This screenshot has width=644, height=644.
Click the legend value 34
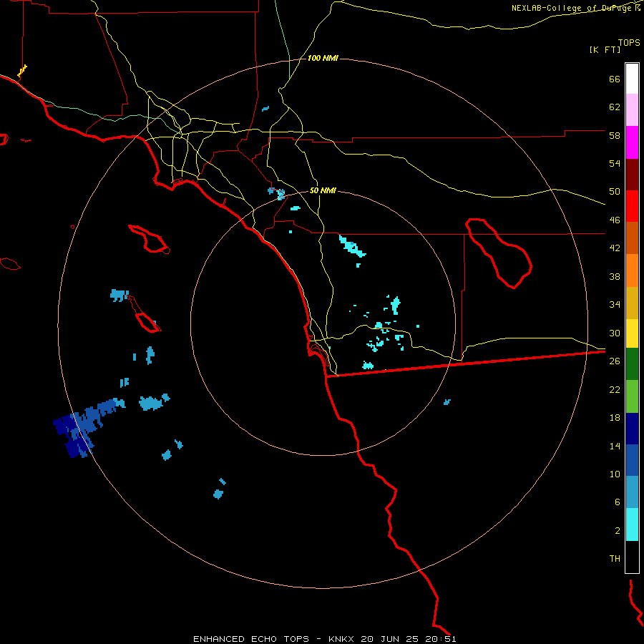615,305
